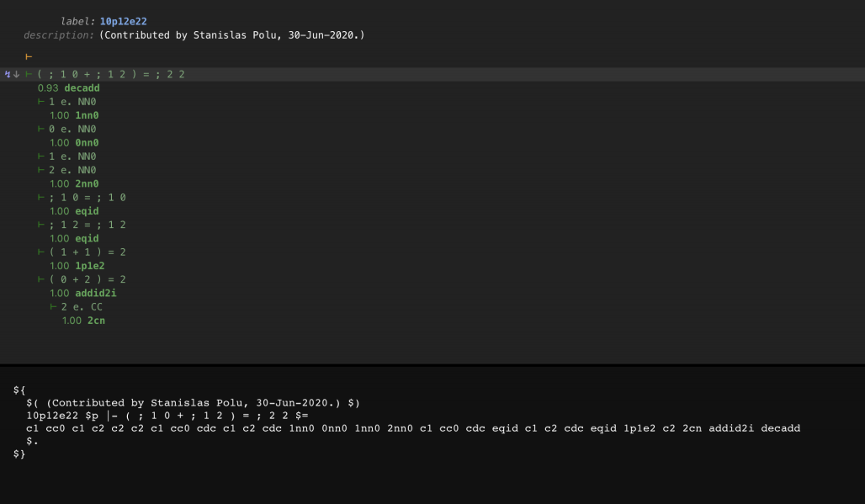Image resolution: width=865 pixels, height=504 pixels.
Task: Click turnstile beside '0 e. NN0' subgoal
Action: tap(41, 129)
